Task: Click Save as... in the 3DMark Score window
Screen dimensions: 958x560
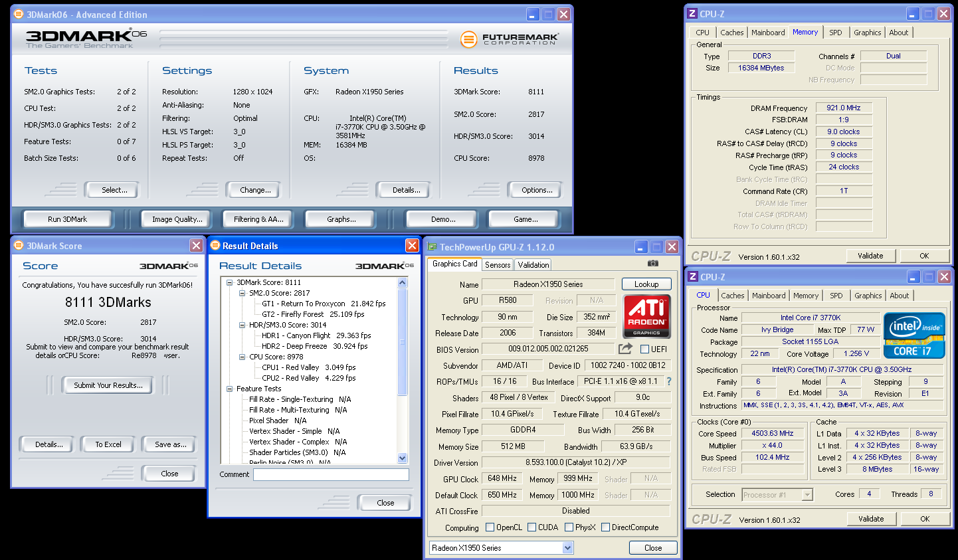Action: coord(171,444)
